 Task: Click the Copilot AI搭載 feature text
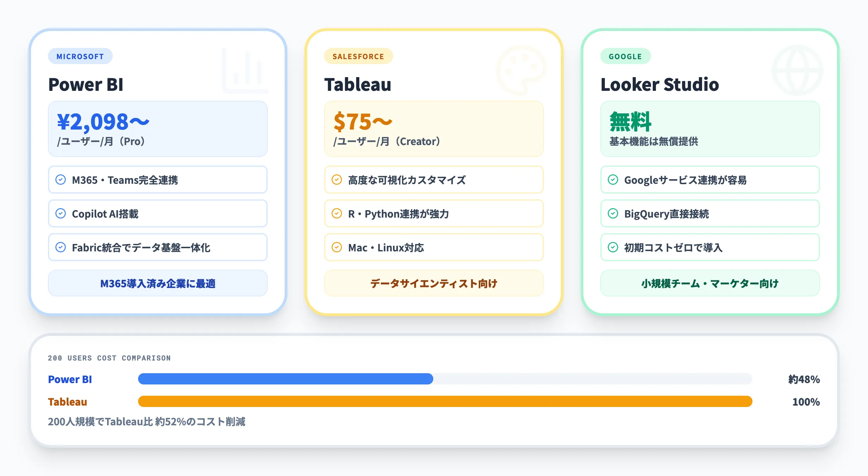[105, 214]
